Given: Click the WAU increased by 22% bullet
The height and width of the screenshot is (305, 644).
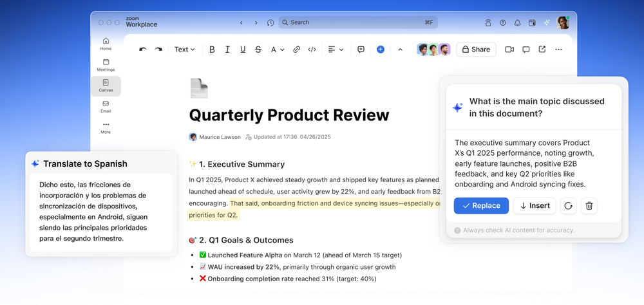Looking at the screenshot, I should click(x=298, y=267).
